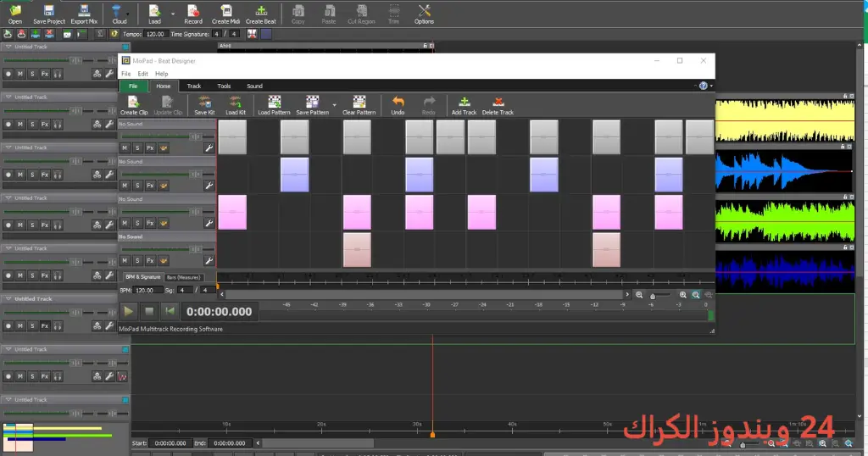Click the Beat Designer BPM field
Screen dimensions: 868x456
(147, 290)
